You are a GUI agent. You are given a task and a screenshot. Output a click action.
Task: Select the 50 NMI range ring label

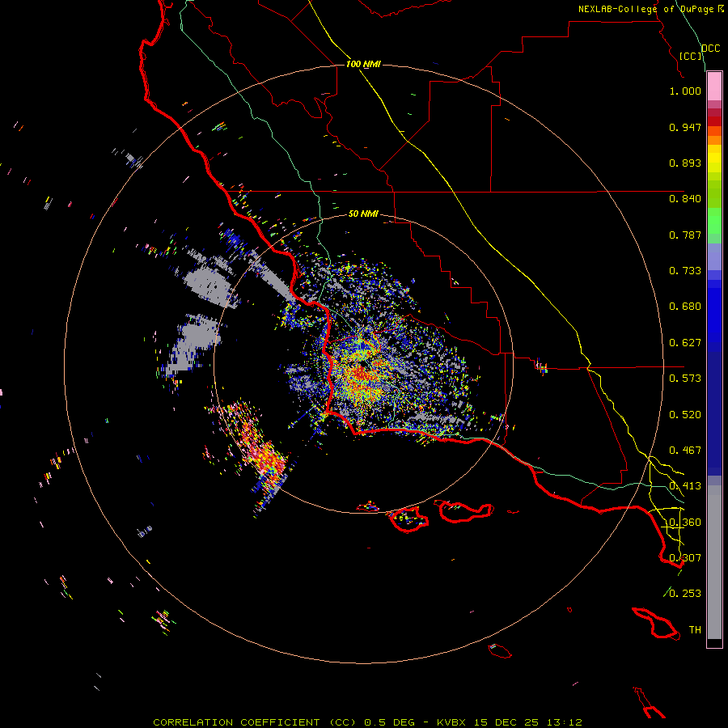363,214
